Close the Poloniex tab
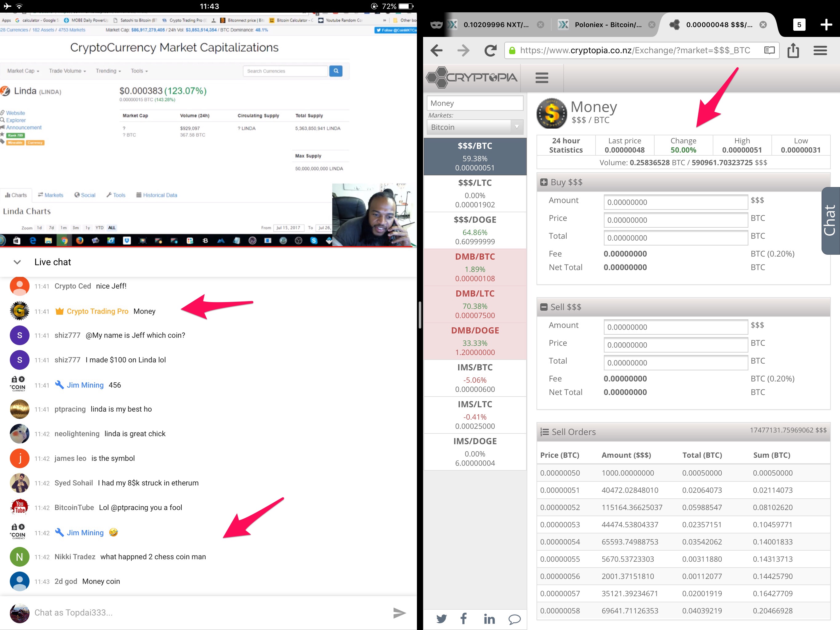This screenshot has width=840, height=630. coord(652,25)
